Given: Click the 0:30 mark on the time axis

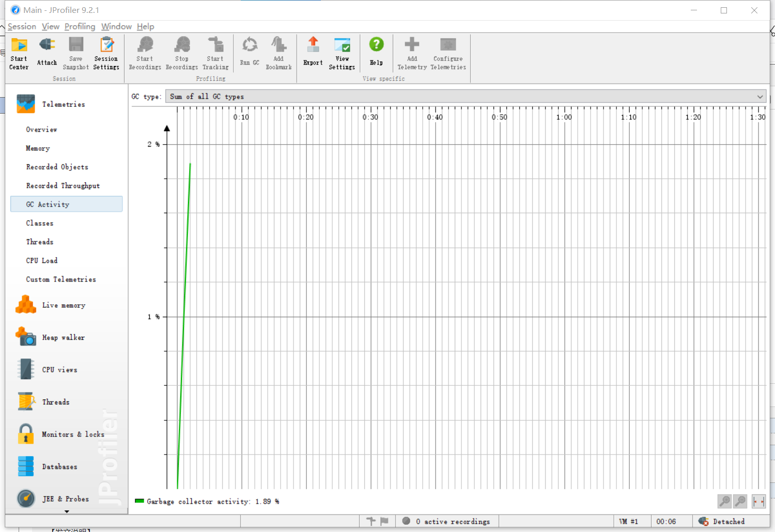Looking at the screenshot, I should (370, 117).
